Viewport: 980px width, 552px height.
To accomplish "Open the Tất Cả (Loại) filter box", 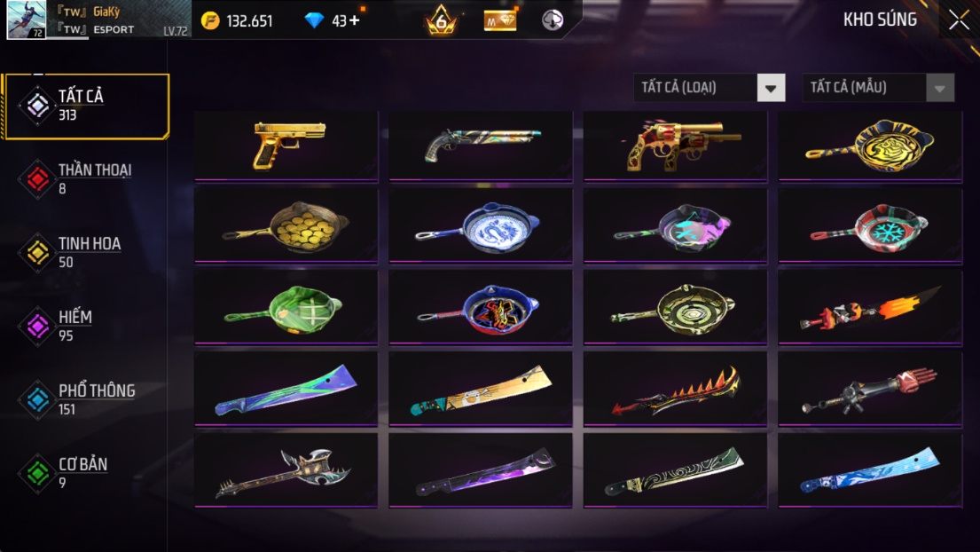I will tap(710, 88).
